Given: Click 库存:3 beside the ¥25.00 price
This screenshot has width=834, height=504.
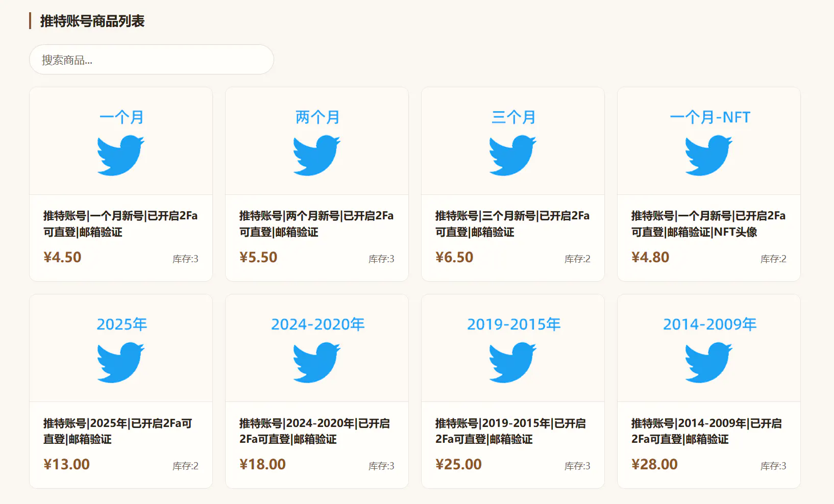Looking at the screenshot, I should [577, 466].
